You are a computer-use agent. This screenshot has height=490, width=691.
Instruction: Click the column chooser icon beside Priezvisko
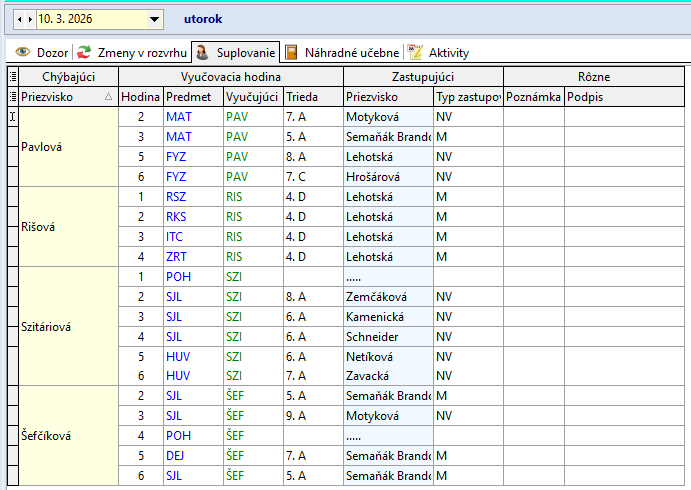tap(12, 97)
